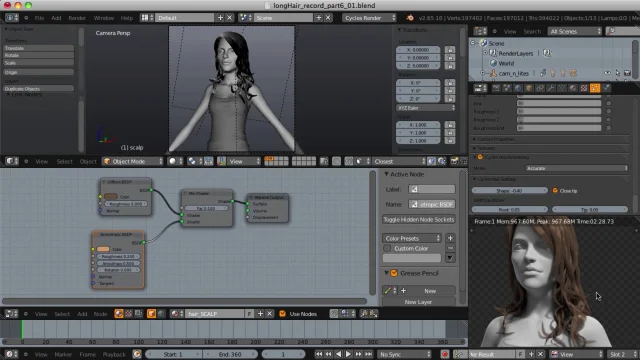Click cam_n_lites selectable arrow restrict icon
The width and height of the screenshot is (640, 360).
click(x=618, y=73)
